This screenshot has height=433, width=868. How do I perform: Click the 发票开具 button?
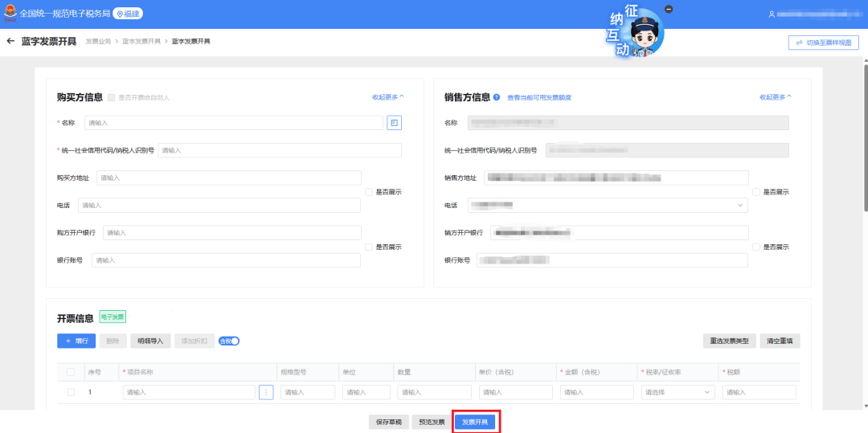point(474,422)
